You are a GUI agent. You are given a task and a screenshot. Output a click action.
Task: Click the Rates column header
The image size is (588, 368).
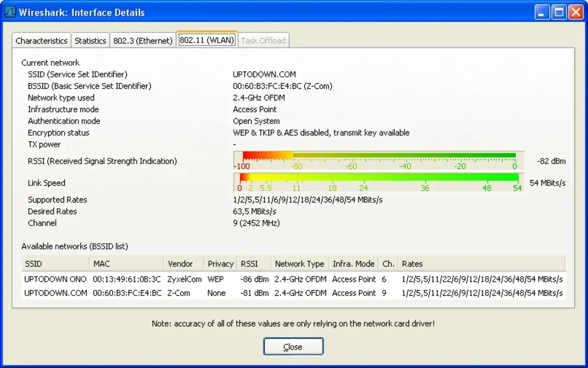[411, 264]
